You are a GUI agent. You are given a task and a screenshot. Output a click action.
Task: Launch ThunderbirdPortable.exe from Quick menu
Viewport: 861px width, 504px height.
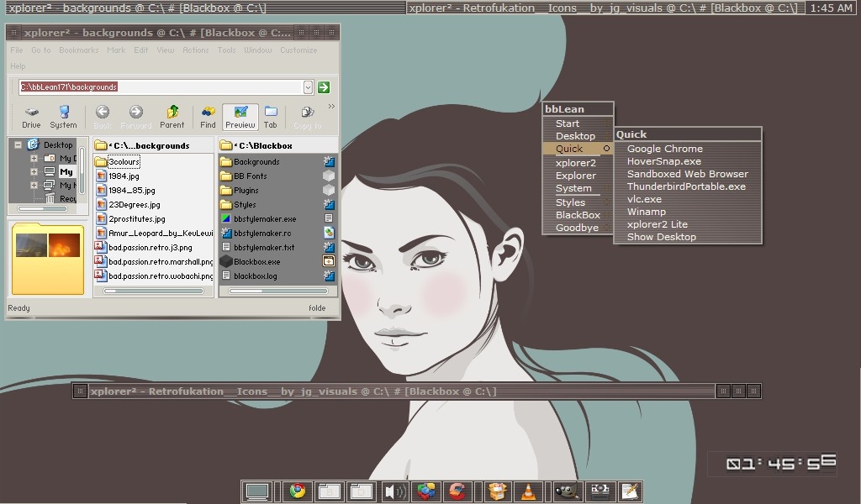click(688, 186)
